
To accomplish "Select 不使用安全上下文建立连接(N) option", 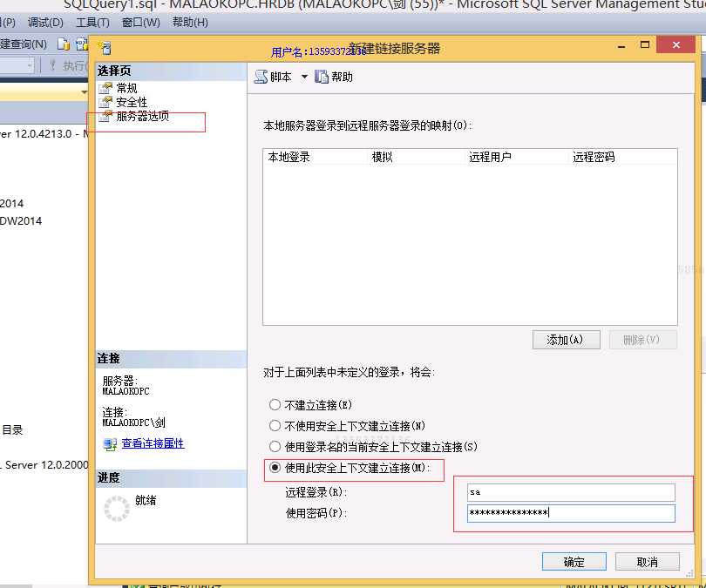I will pos(347,426).
